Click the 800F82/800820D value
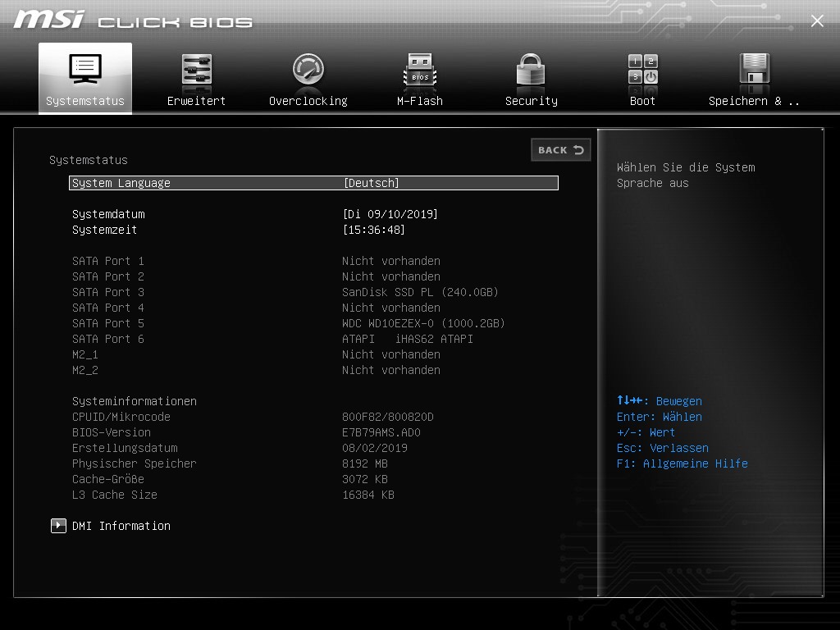This screenshot has width=840, height=630. [388, 416]
